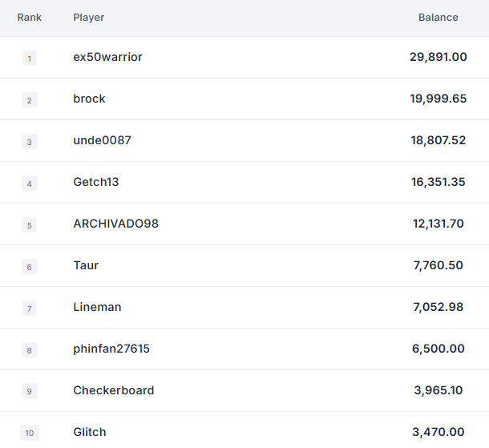489x448 pixels.
Task: Click the rank 10 badge
Action: [x=30, y=433]
